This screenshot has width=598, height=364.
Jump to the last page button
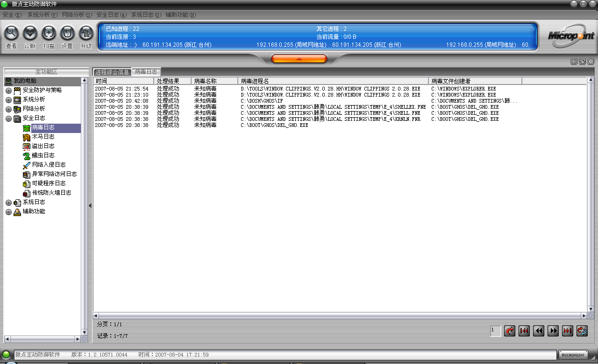pyautogui.click(x=568, y=331)
